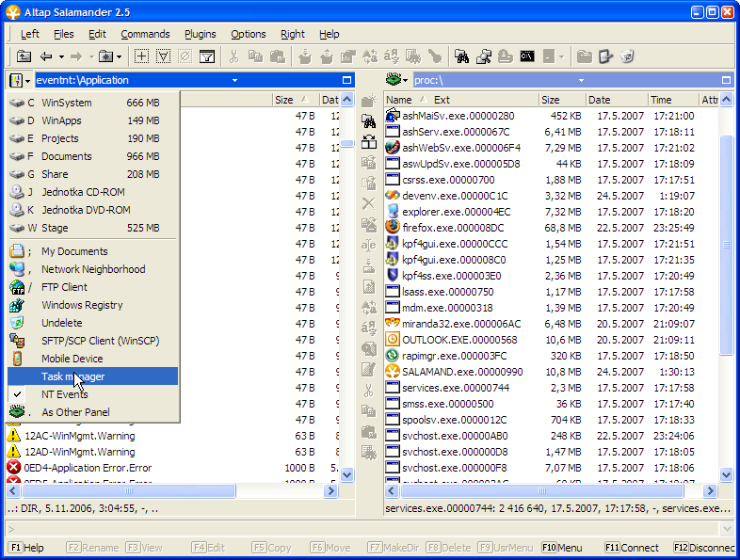740x560 pixels.
Task: Open the Hot Paths star folder icon
Action: (x=105, y=57)
